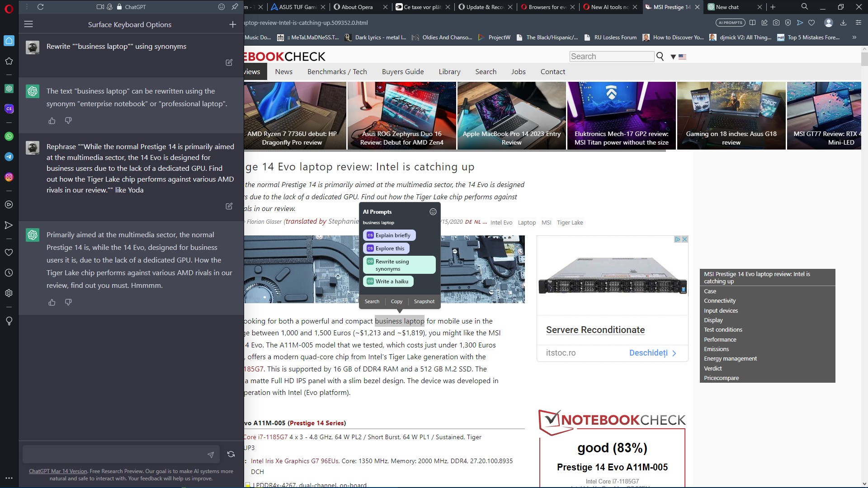Open the Player sidebar icon
The height and width of the screenshot is (488, 868).
[x=9, y=205]
